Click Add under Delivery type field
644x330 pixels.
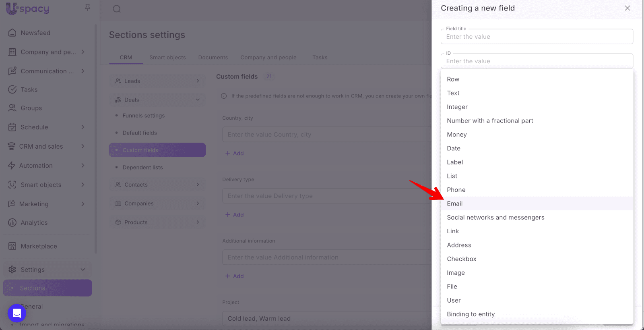pos(235,215)
